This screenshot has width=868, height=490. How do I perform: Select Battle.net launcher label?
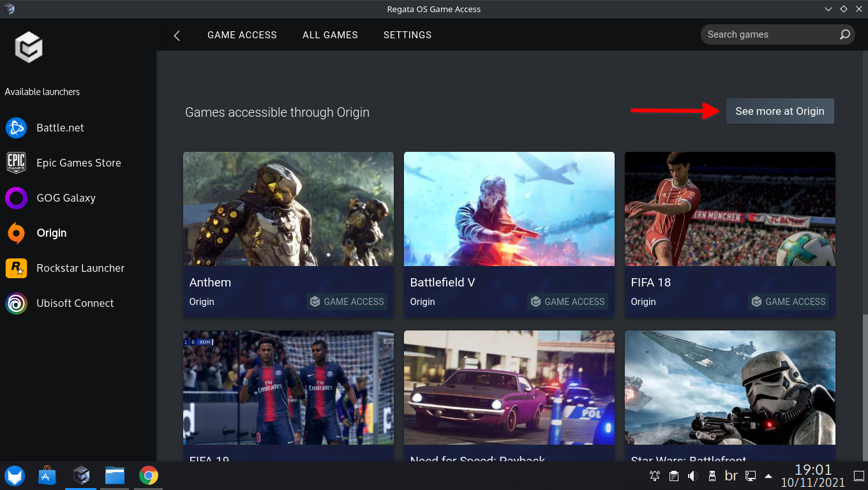(60, 128)
